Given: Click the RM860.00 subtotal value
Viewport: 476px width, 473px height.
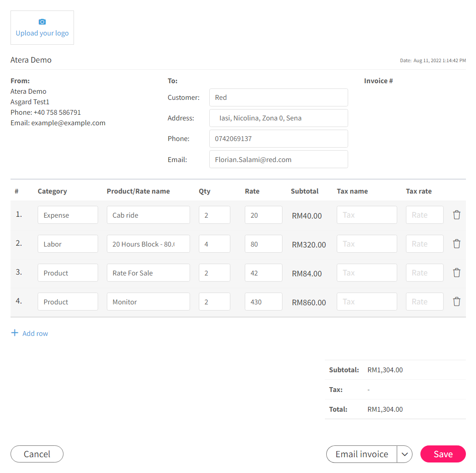Looking at the screenshot, I should (x=309, y=302).
